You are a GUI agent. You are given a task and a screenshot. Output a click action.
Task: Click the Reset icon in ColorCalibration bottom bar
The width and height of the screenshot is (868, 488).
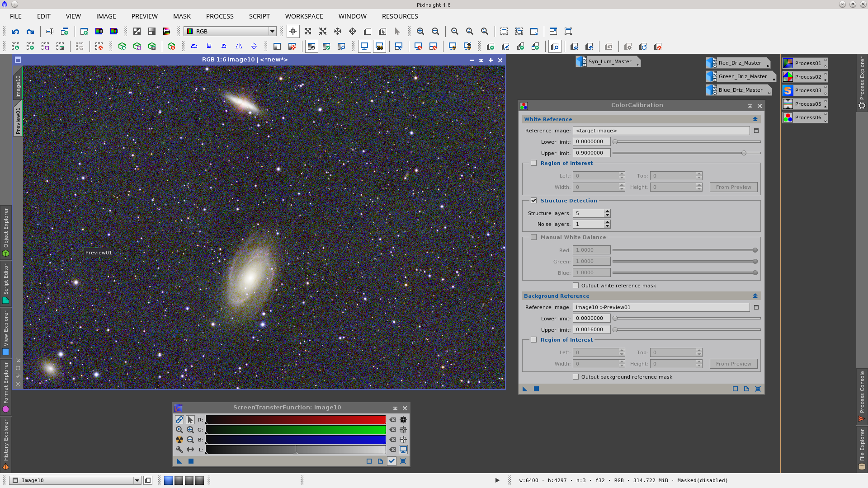(746, 389)
